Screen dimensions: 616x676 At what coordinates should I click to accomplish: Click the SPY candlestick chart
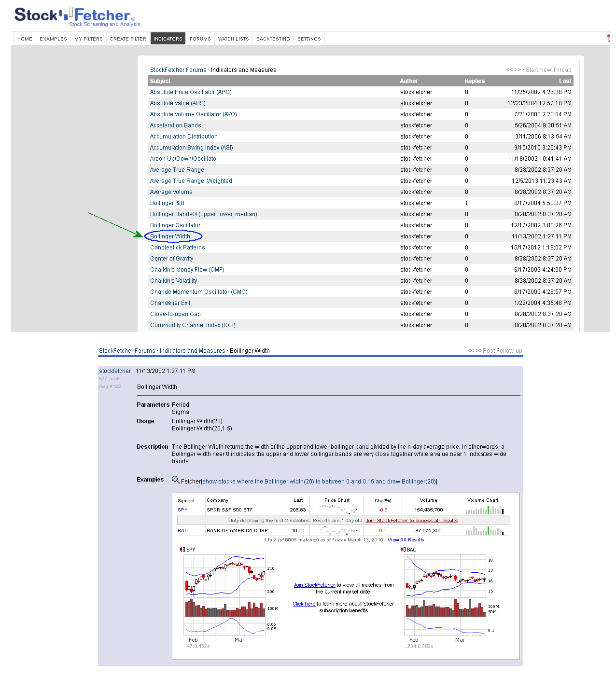(x=224, y=595)
